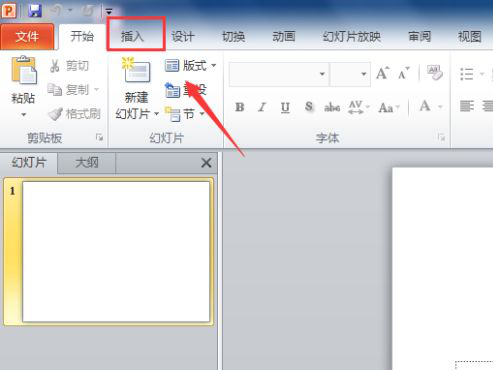Increase font size with the large A icon
Screen dimensions: 493x370
click(383, 73)
